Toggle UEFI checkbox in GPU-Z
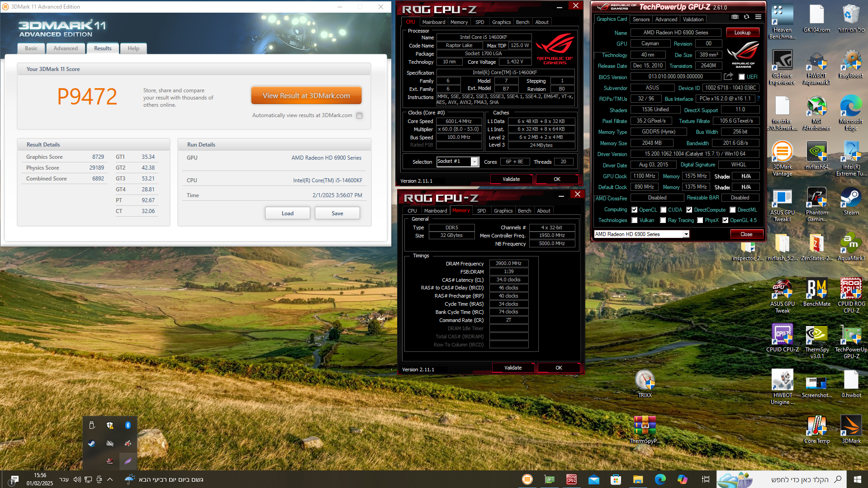The height and width of the screenshot is (488, 868). pos(741,77)
